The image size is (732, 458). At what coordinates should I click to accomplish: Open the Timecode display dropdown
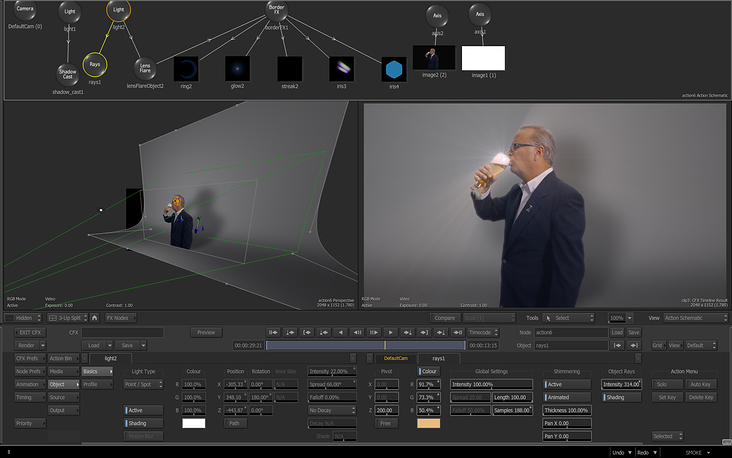pyautogui.click(x=483, y=332)
